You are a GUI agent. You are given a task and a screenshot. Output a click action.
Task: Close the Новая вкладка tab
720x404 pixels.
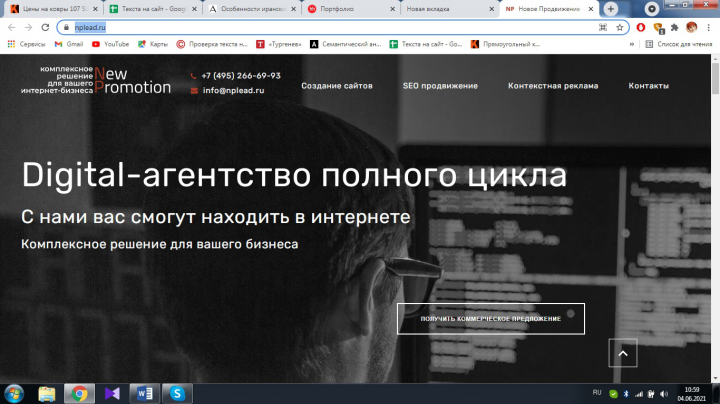point(492,9)
